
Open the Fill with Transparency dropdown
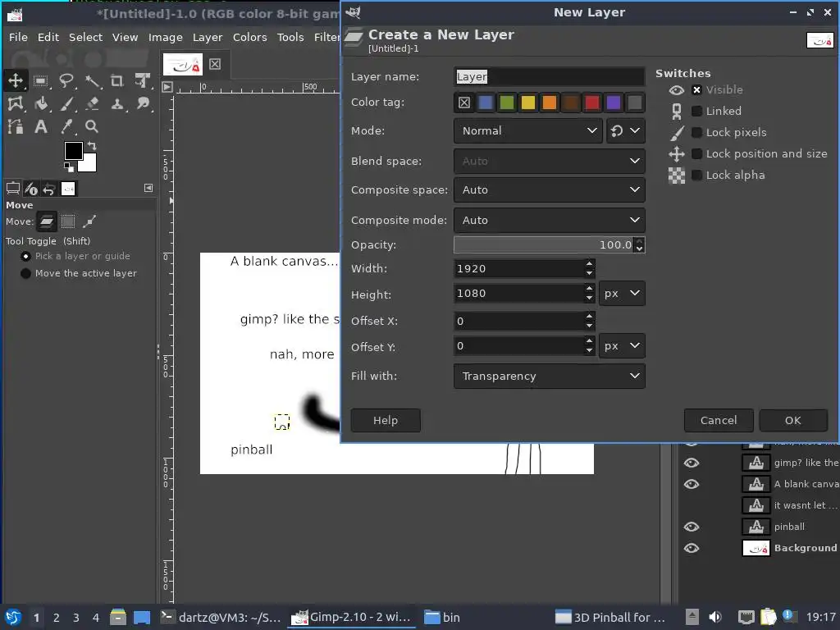coord(549,376)
